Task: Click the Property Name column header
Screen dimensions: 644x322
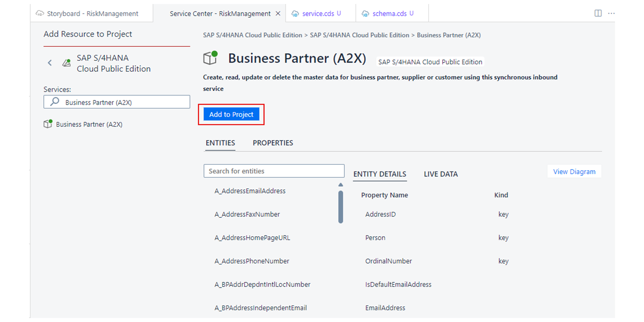Action: click(384, 195)
